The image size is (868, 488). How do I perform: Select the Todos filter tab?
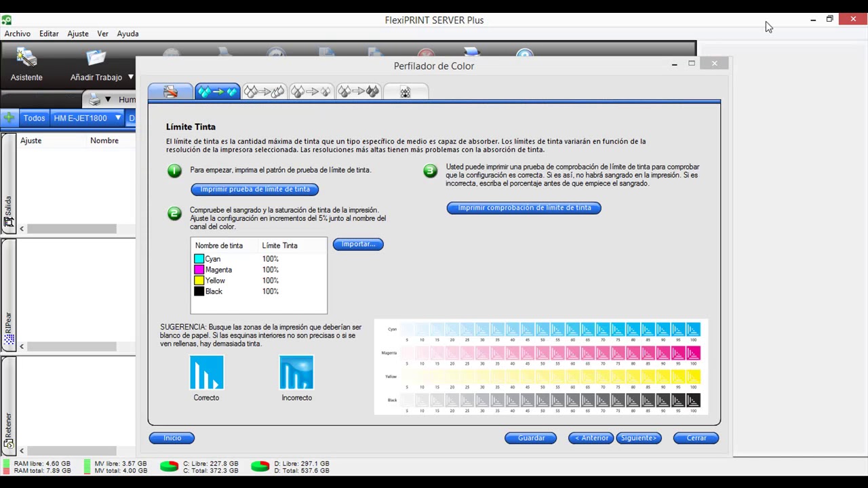34,119
